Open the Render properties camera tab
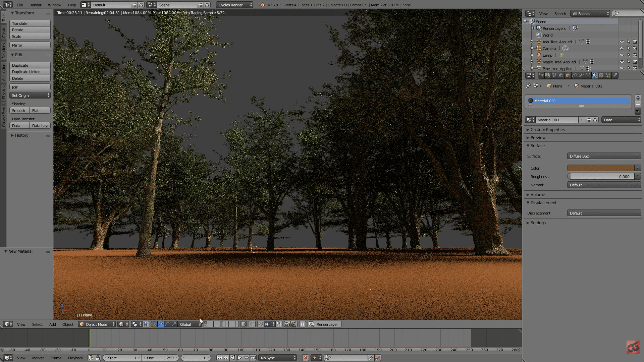 (x=541, y=75)
